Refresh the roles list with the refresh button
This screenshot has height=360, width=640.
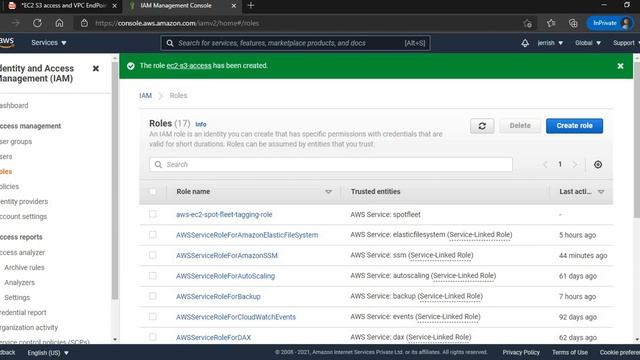(x=482, y=126)
